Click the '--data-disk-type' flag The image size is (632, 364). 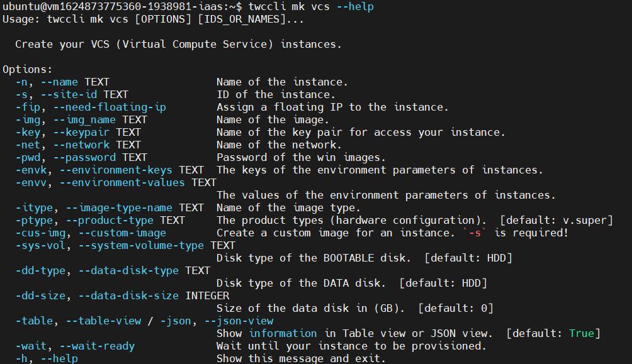click(x=128, y=270)
